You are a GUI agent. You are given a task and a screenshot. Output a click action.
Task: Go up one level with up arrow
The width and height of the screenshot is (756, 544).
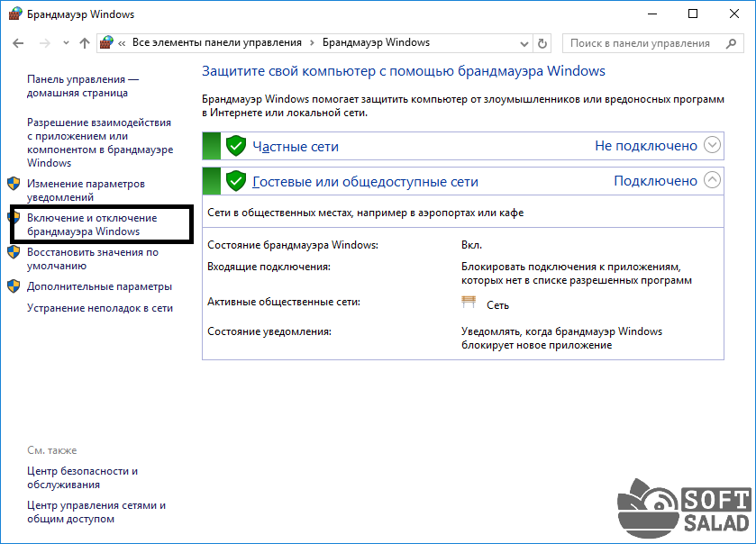coord(85,43)
